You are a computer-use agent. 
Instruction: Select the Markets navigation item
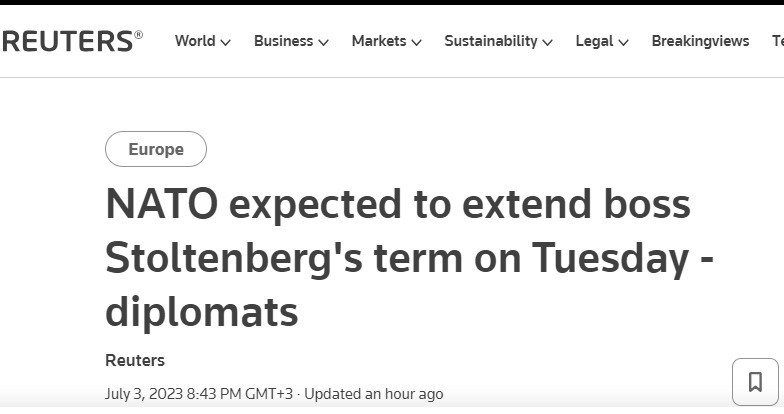pos(379,41)
